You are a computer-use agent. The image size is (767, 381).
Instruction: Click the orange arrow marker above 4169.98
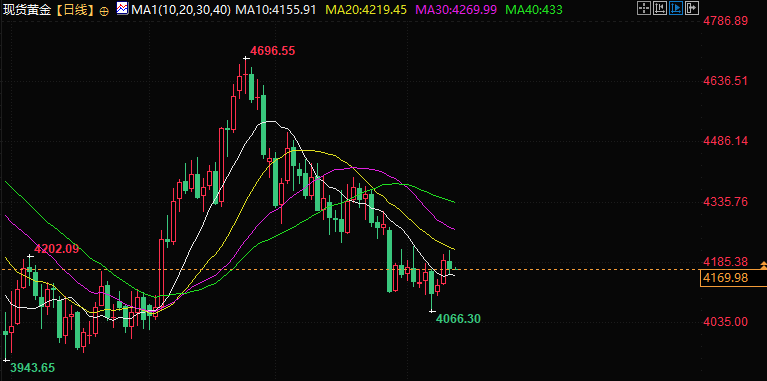pyautogui.click(x=764, y=265)
